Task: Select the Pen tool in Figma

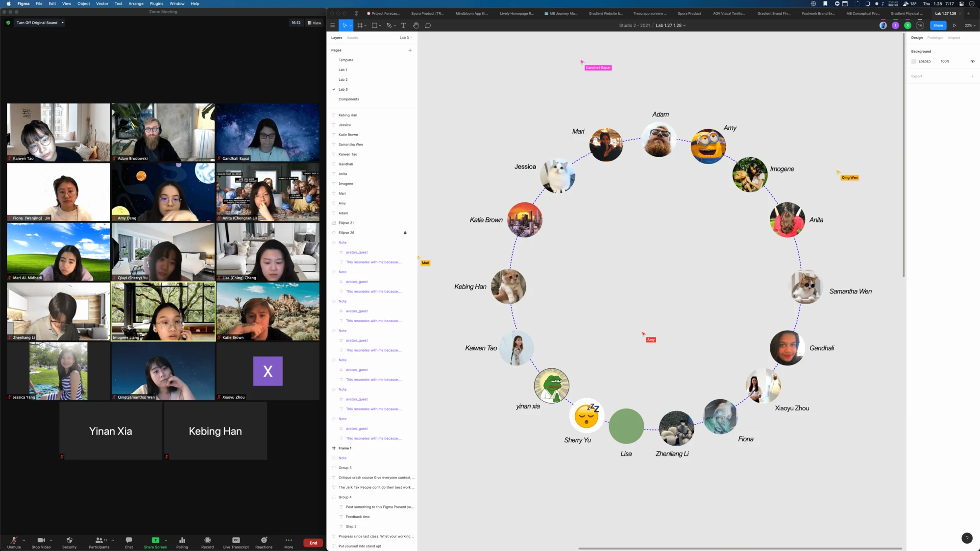Action: [389, 25]
